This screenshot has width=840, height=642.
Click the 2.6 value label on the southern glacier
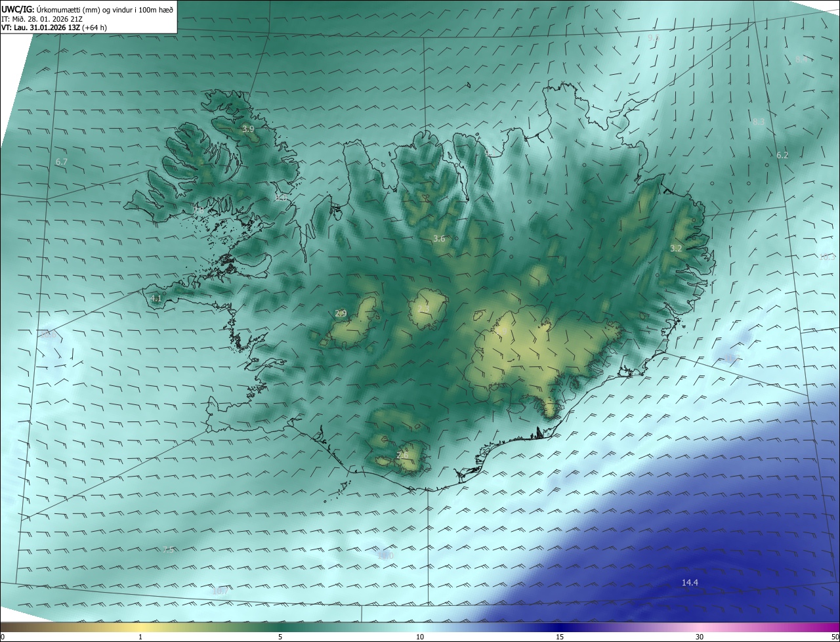point(402,455)
